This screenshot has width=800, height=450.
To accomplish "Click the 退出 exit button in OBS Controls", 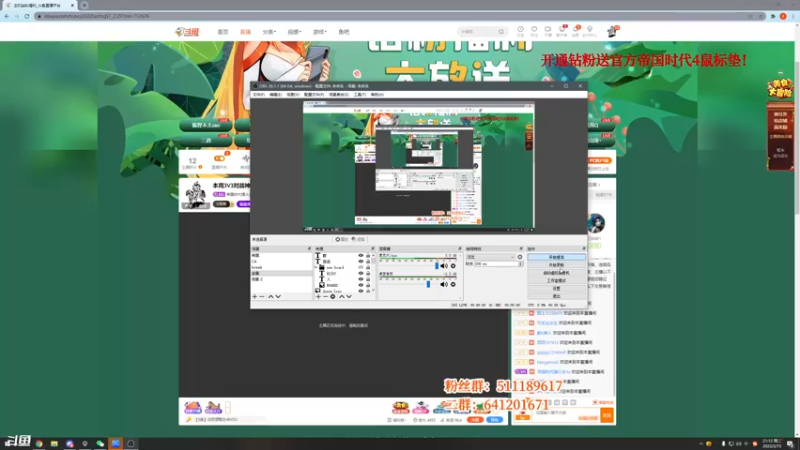I will coord(556,296).
